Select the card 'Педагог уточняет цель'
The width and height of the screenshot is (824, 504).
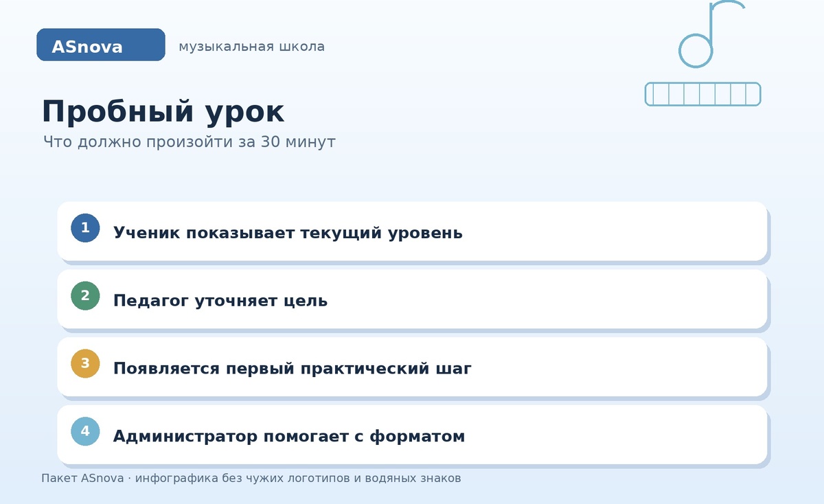[412, 299]
